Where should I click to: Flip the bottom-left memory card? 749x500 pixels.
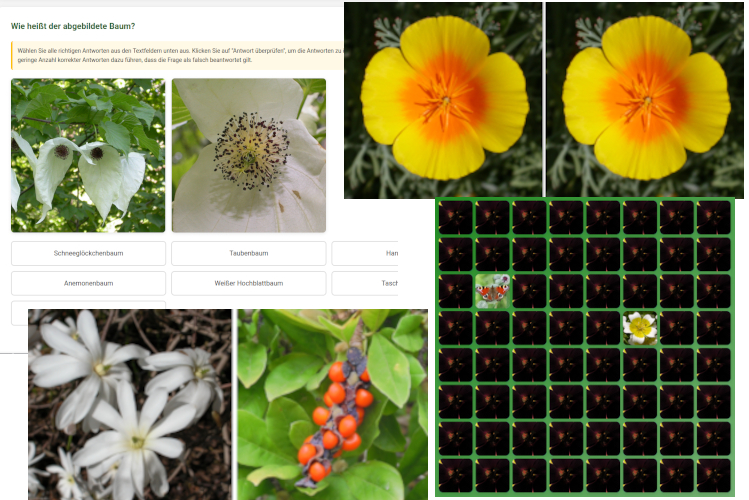click(x=455, y=476)
